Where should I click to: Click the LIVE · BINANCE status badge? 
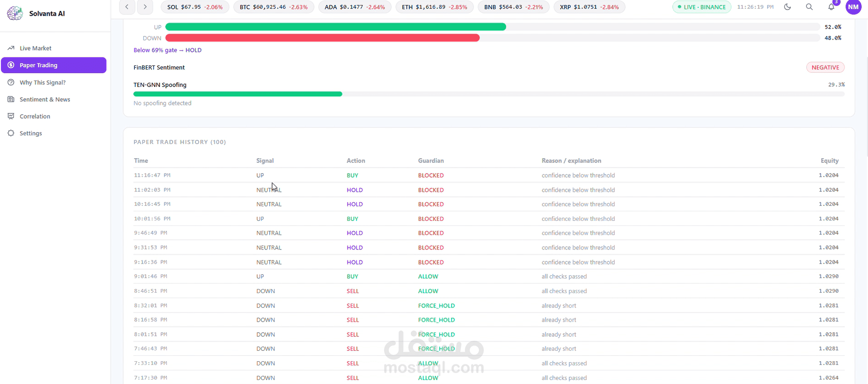[701, 7]
